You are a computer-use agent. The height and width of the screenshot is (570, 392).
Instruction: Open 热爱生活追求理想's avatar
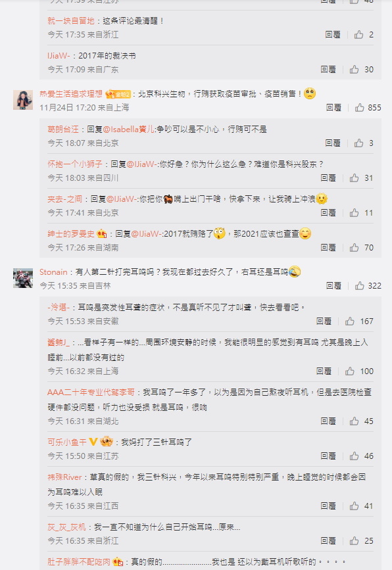coord(23,100)
